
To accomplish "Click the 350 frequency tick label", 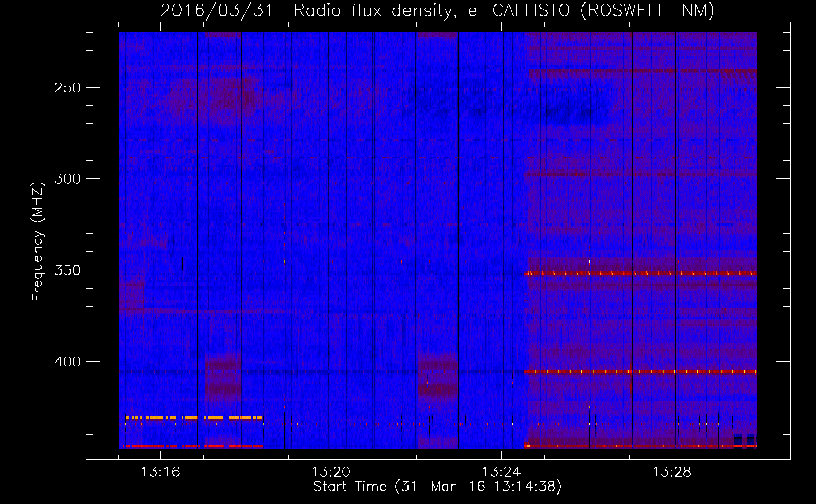I will 68,270.
